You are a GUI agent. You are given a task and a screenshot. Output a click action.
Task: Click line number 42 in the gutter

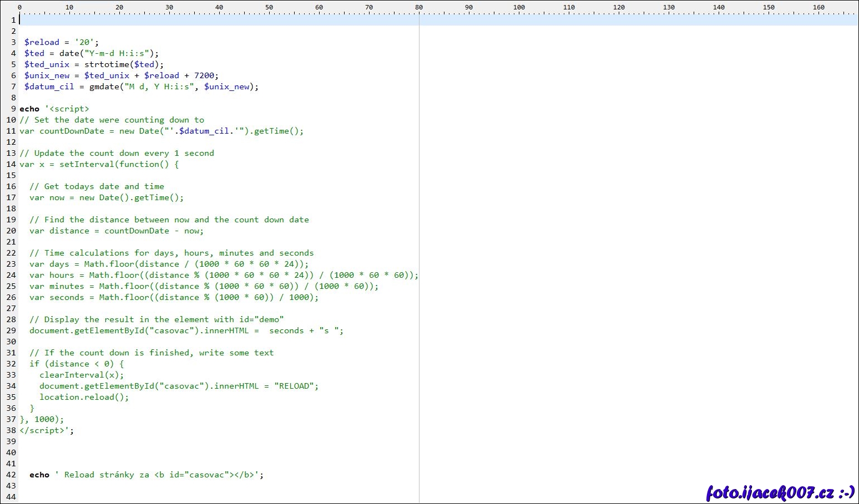[x=11, y=475]
